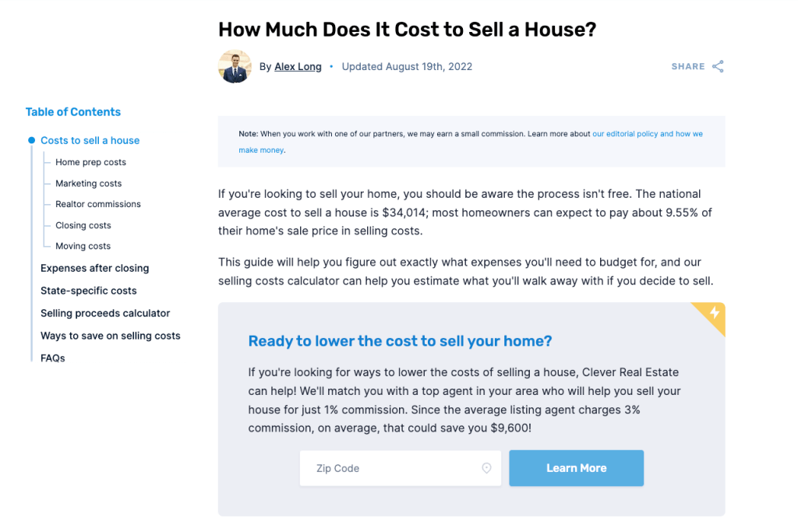This screenshot has height=532, width=798.
Task: Jump to Moving costs subsection
Action: pos(83,246)
